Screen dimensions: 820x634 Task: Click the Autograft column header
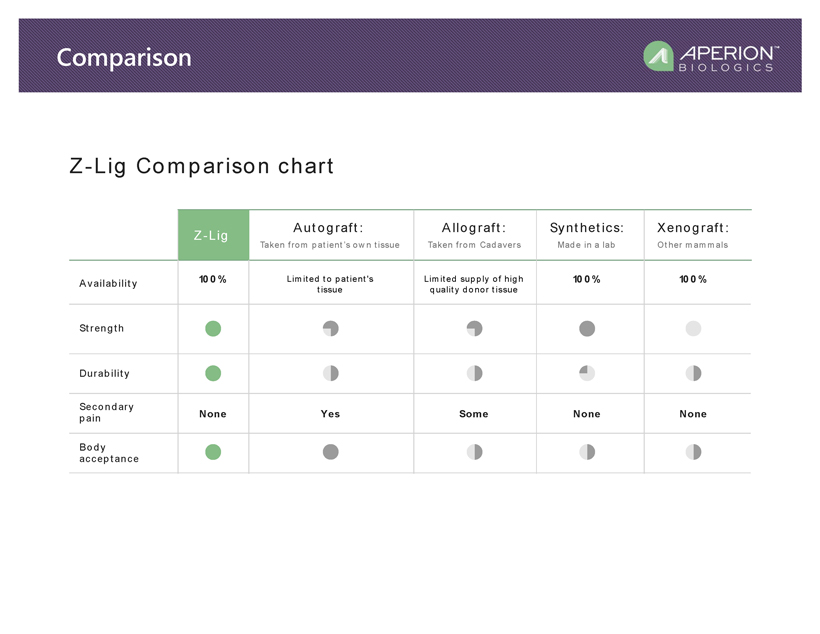pyautogui.click(x=330, y=235)
